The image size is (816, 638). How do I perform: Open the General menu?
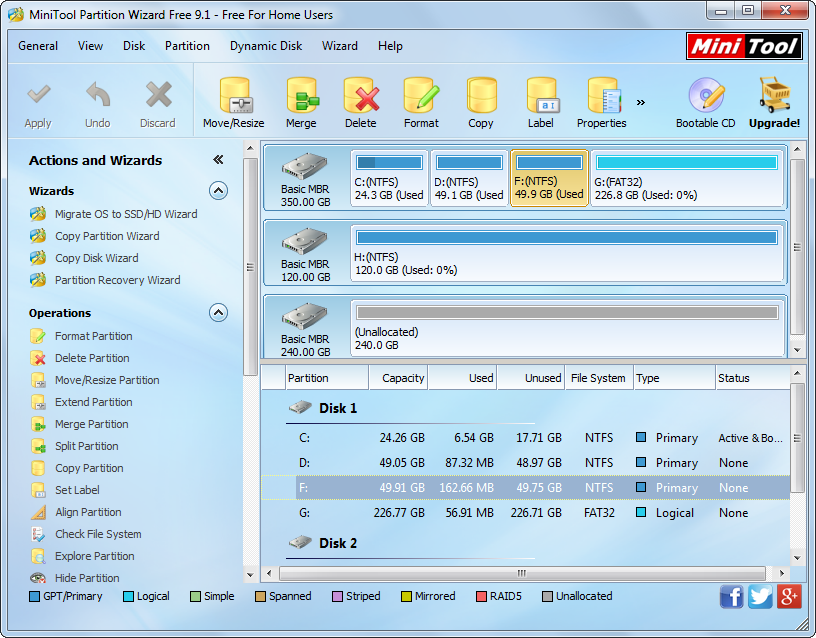(38, 46)
